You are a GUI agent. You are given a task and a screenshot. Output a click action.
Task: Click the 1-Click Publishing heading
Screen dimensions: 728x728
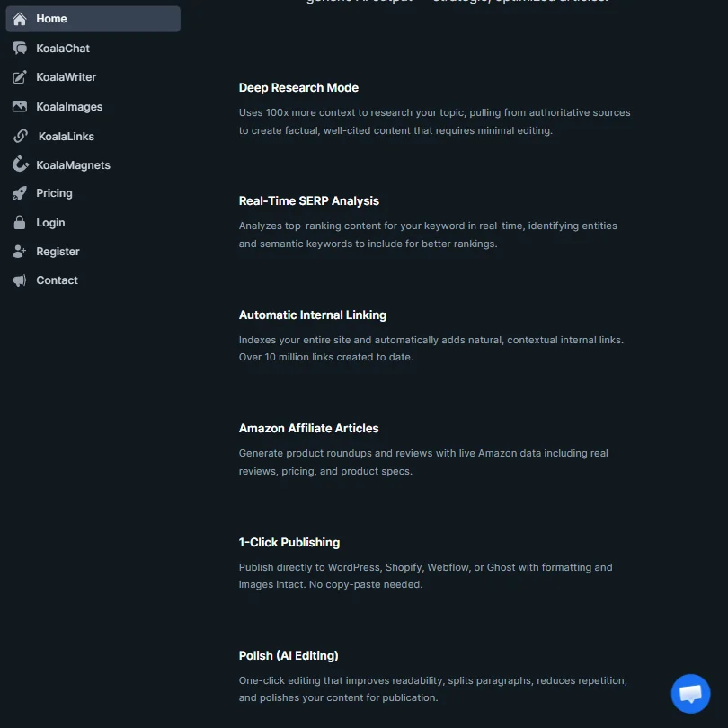(289, 543)
